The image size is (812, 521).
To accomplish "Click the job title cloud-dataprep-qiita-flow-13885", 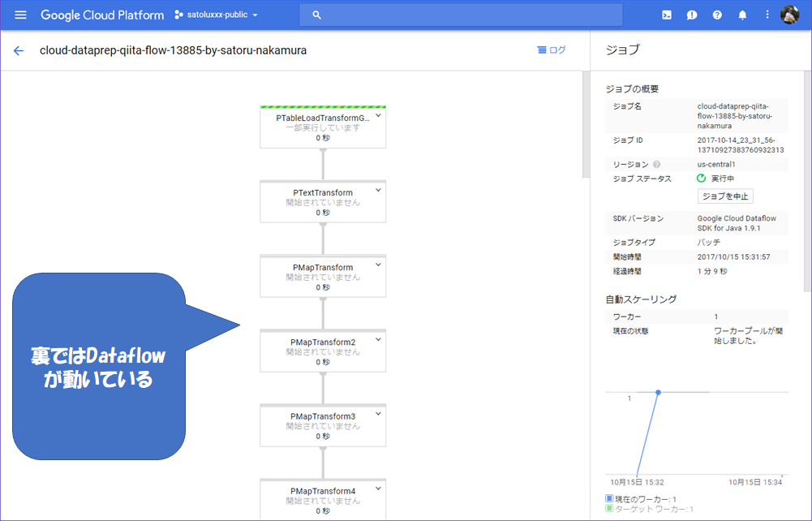I will [173, 50].
